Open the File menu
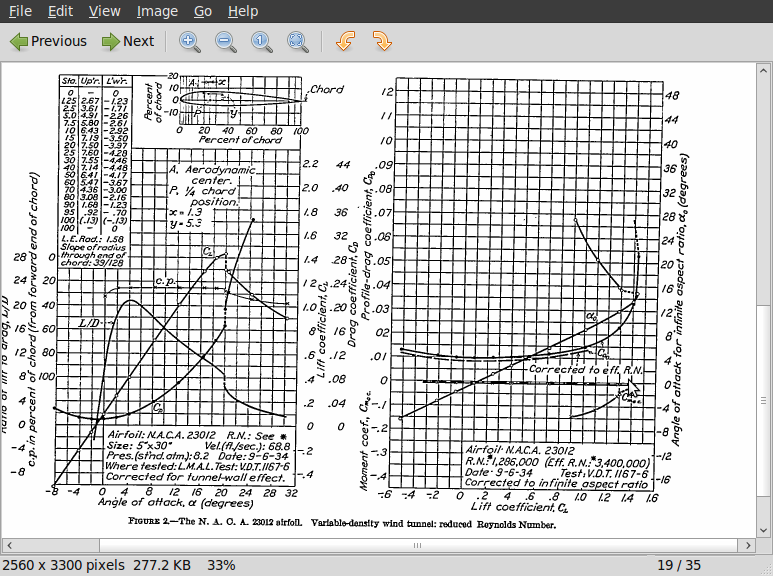Image resolution: width=773 pixels, height=576 pixels. [20, 11]
